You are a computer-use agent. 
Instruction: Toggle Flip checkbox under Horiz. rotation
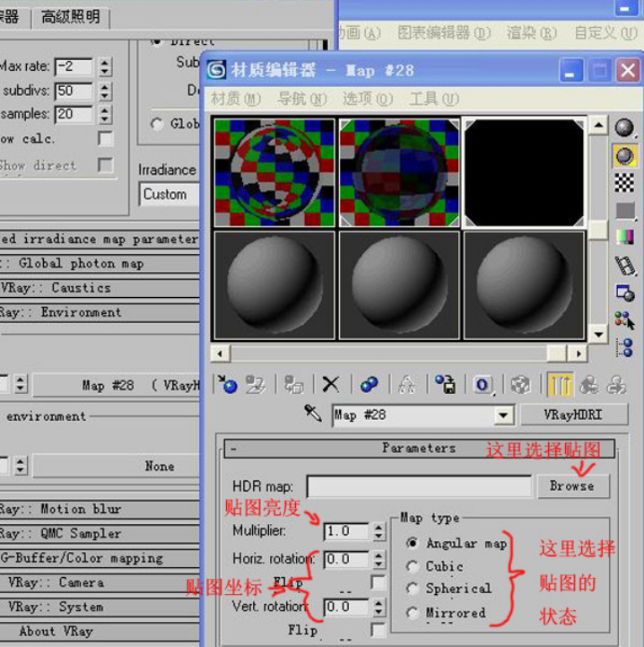[x=378, y=582]
